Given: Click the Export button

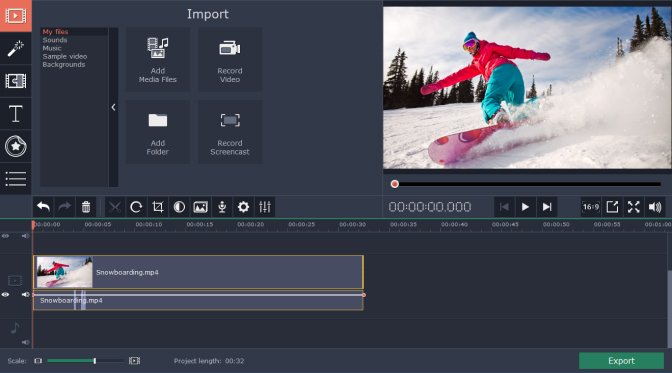Looking at the screenshot, I should point(621,361).
